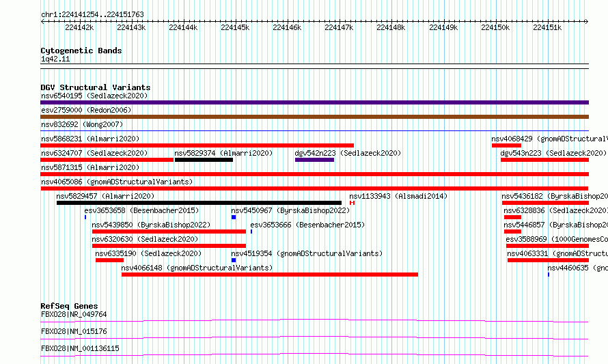
Task: Open dgv542n223 (Sedlazeck2020) label
Action: [x=348, y=153]
